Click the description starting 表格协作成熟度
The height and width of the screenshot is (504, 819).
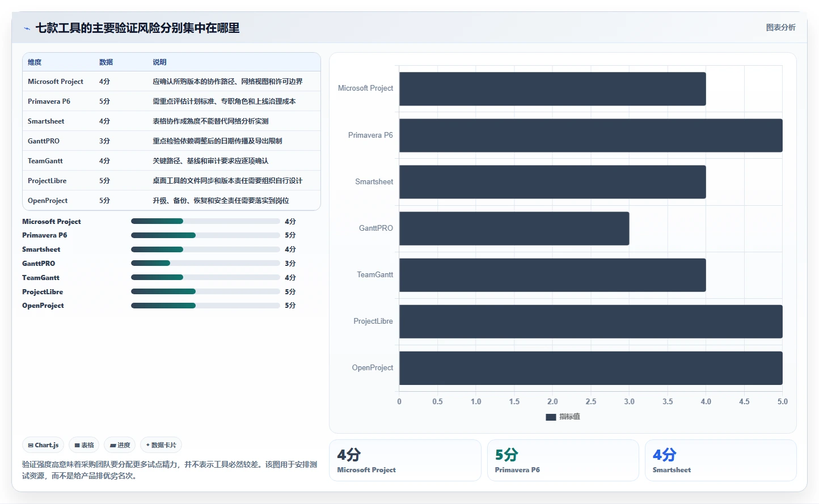click(x=210, y=121)
